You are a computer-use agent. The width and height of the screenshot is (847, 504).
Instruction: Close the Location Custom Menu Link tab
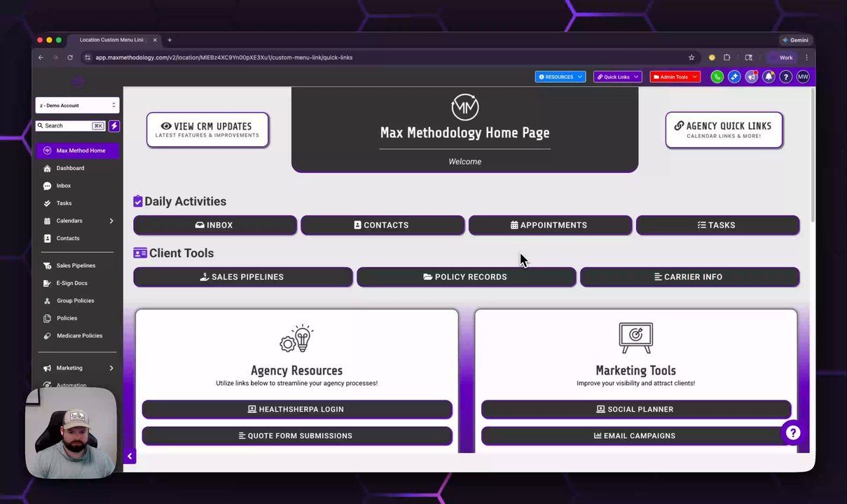click(x=155, y=40)
